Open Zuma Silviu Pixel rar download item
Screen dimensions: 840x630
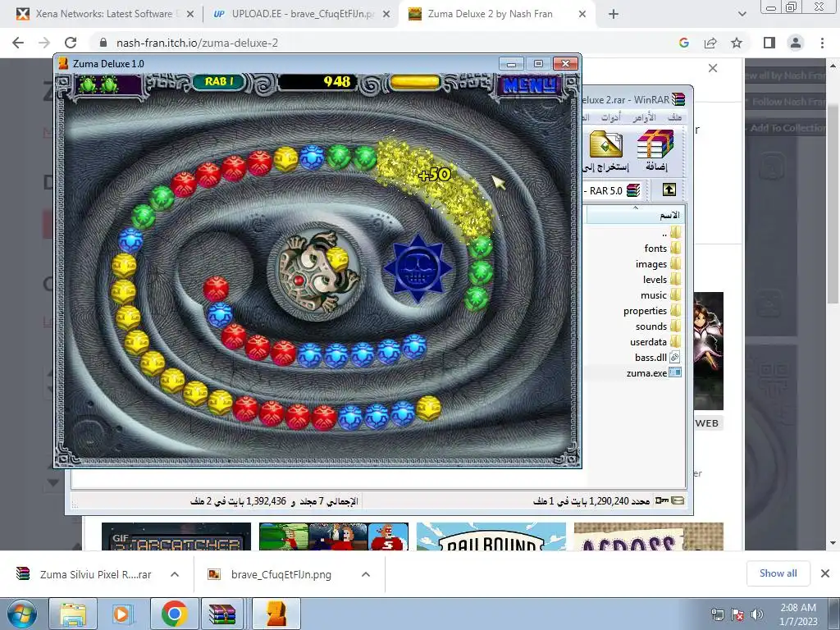click(85, 574)
